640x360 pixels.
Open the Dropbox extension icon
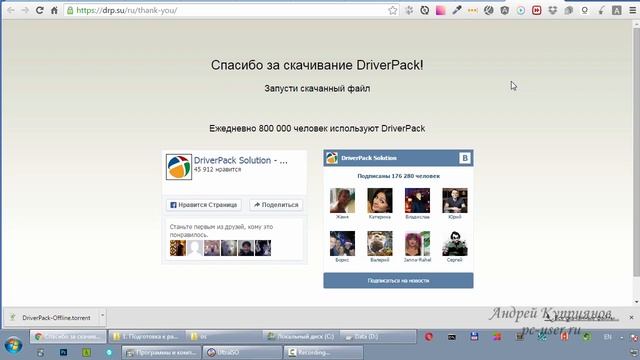(x=553, y=11)
